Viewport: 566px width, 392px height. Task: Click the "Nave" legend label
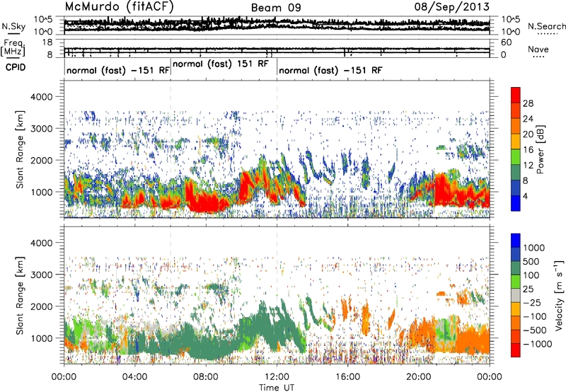coord(538,49)
